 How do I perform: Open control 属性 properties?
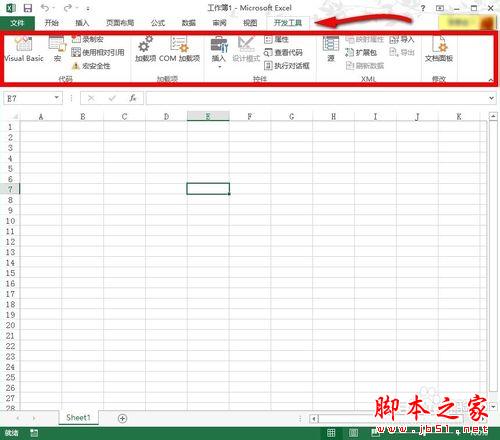coord(276,39)
